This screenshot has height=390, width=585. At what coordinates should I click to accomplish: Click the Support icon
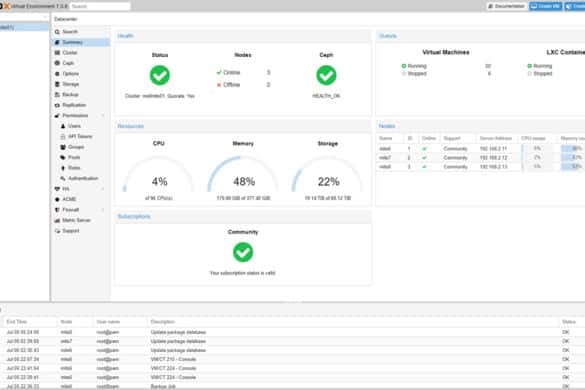point(57,231)
